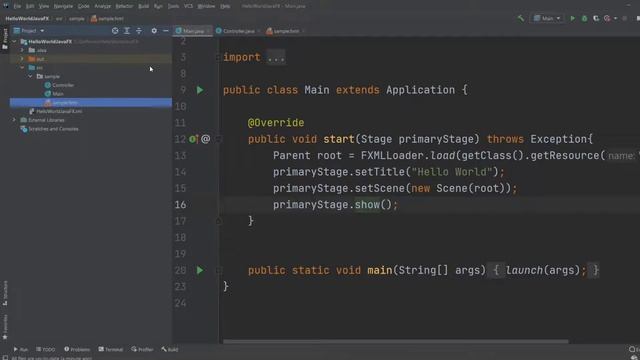Collapse the HelloWorldJavaFX root node

[14, 42]
